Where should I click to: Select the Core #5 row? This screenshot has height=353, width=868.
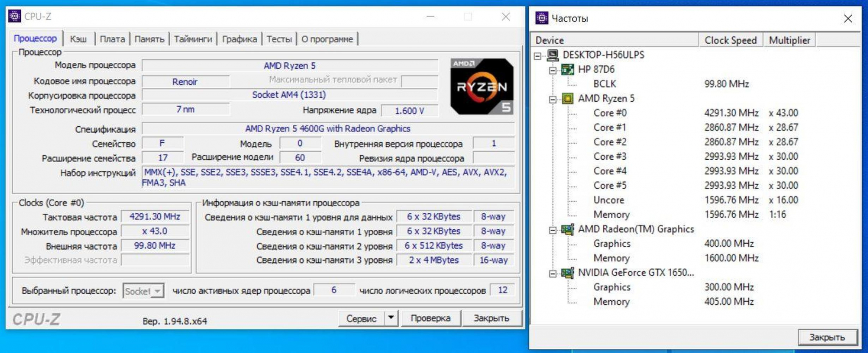click(610, 186)
